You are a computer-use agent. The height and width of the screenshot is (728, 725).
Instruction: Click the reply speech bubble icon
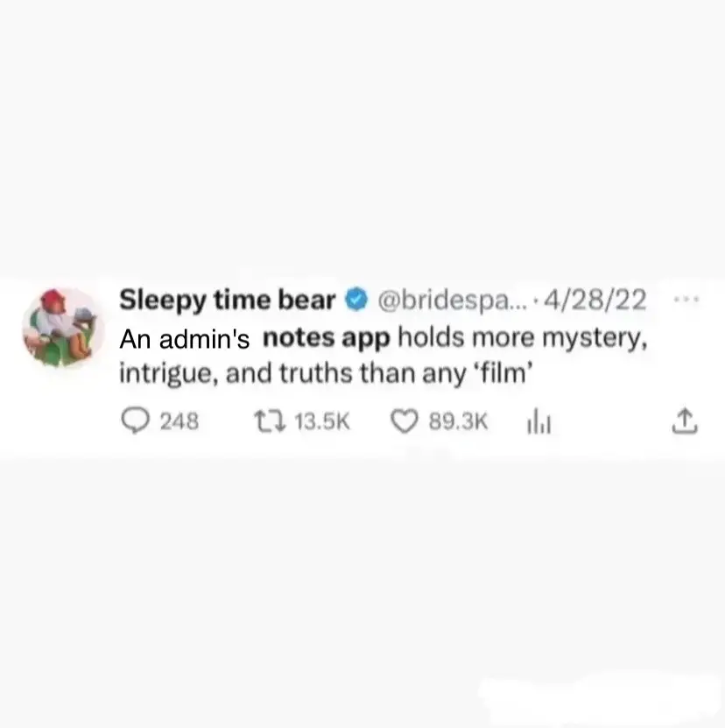pos(135,421)
